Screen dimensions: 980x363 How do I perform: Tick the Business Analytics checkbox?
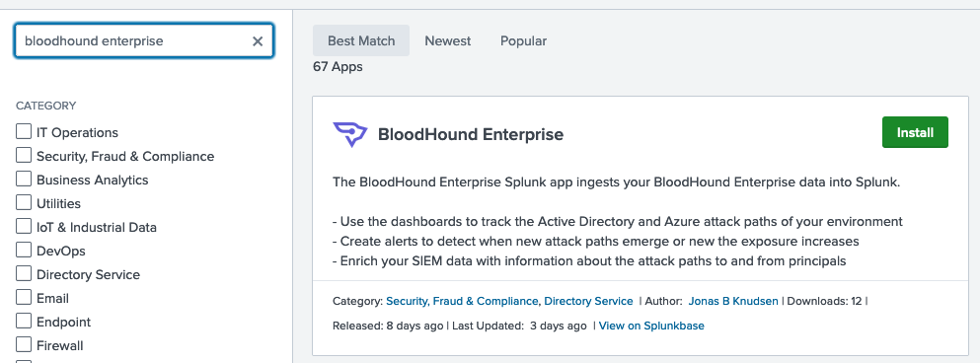(x=23, y=180)
